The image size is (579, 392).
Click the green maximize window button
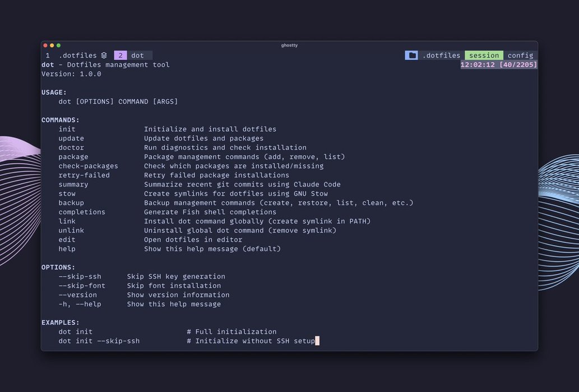[x=58, y=45]
